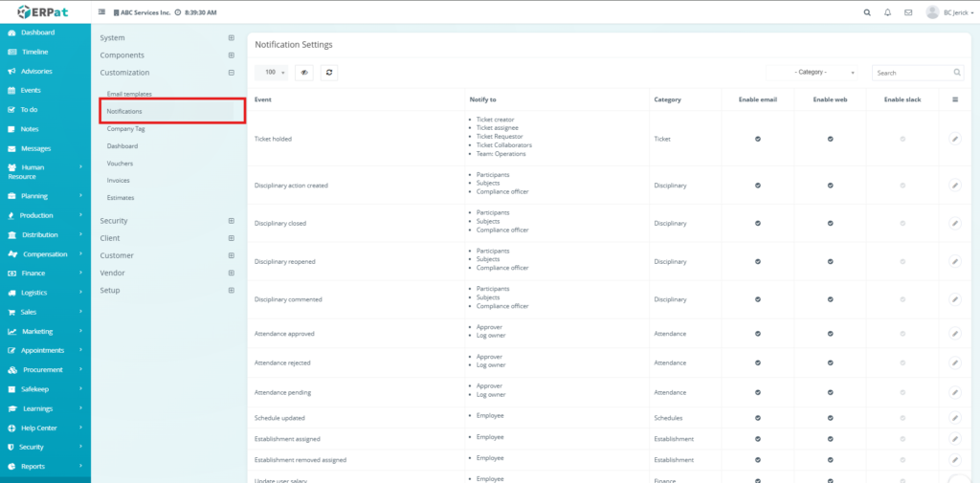This screenshot has width=980, height=483.
Task: Open the Category filter dropdown
Action: tap(813, 72)
